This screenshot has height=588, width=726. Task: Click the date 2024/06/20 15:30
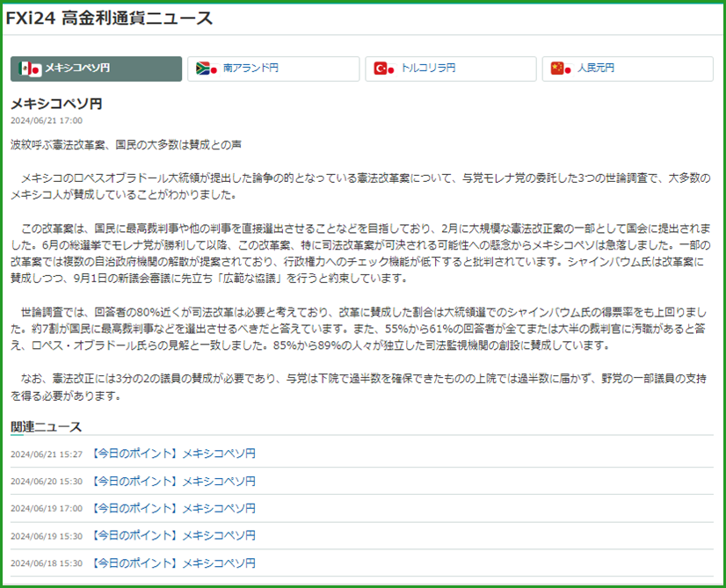tap(47, 482)
